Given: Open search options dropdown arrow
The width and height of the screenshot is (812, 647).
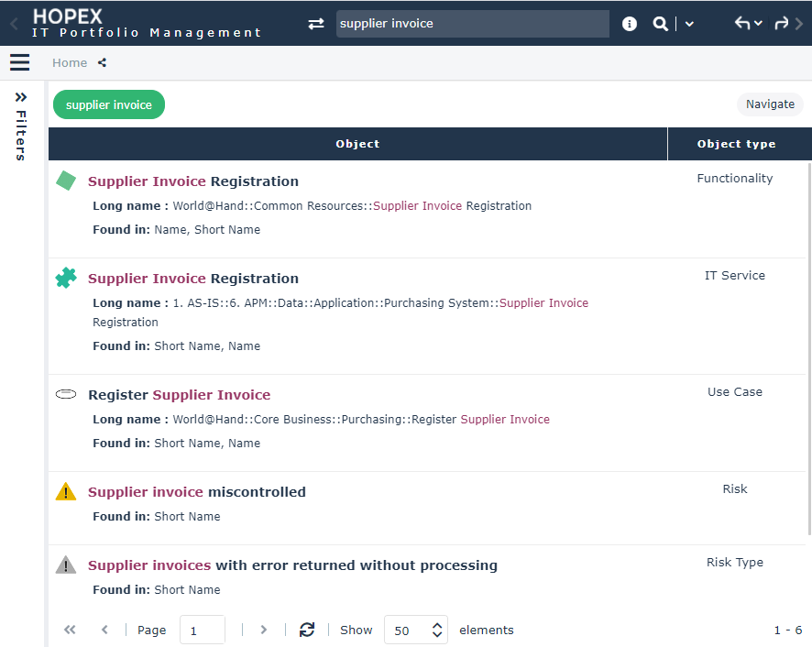Looking at the screenshot, I should click(690, 24).
